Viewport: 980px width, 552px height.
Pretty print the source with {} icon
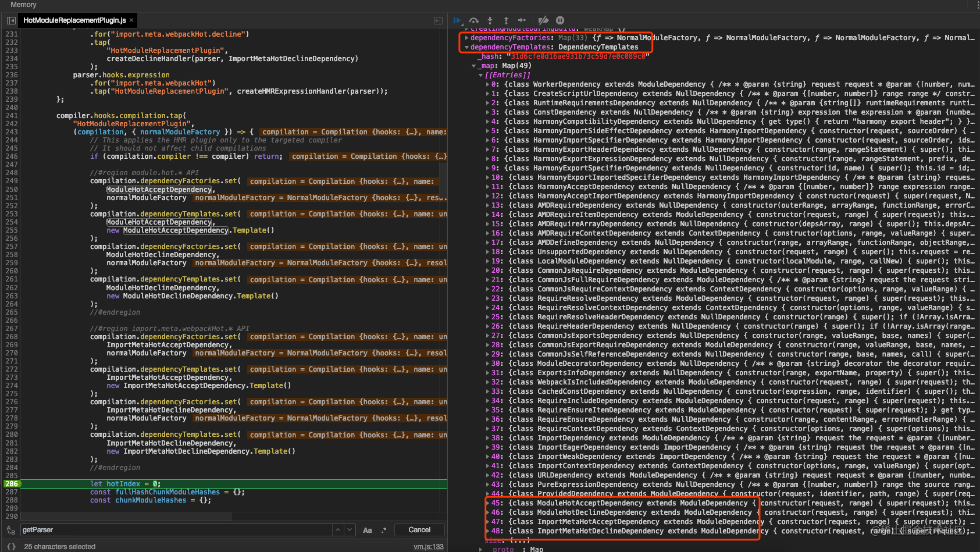pyautogui.click(x=11, y=547)
